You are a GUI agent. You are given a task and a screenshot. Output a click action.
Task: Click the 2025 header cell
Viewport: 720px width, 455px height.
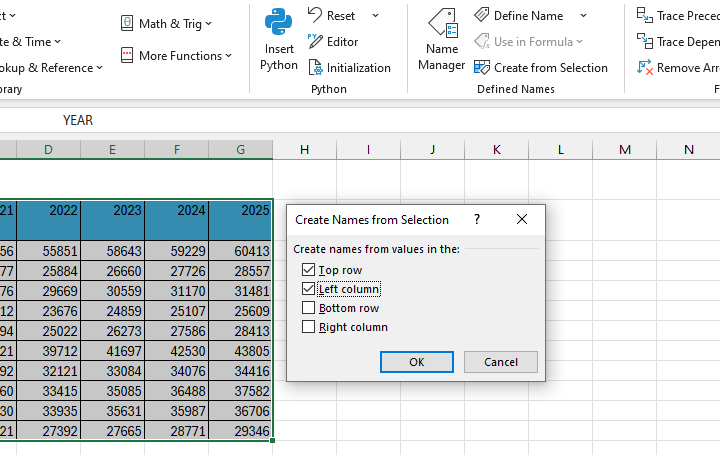[240, 220]
